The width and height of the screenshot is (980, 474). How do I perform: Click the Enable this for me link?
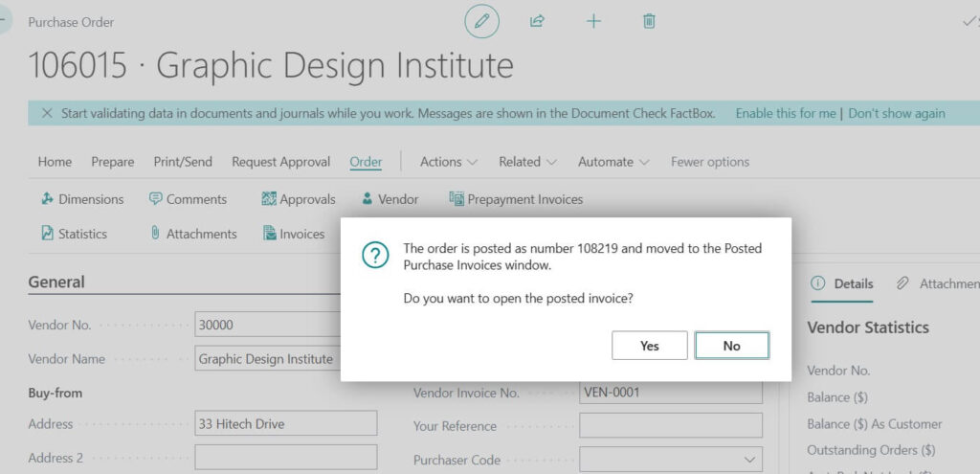[785, 113]
